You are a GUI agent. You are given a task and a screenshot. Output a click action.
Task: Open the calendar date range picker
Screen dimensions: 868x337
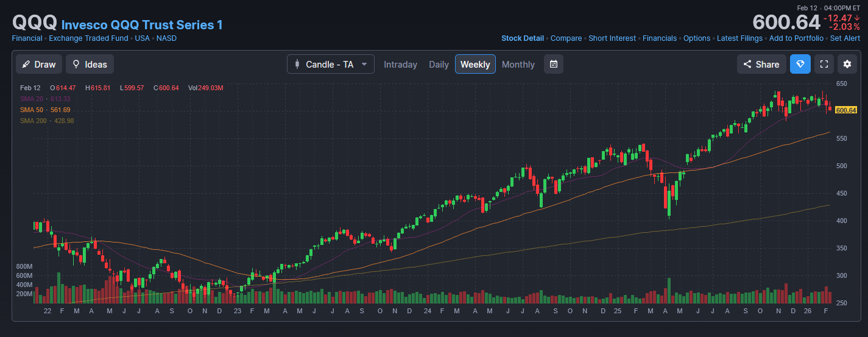(x=553, y=64)
